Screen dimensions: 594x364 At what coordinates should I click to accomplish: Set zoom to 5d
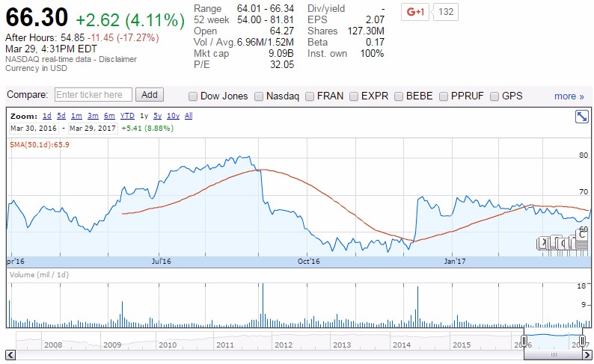[61, 116]
